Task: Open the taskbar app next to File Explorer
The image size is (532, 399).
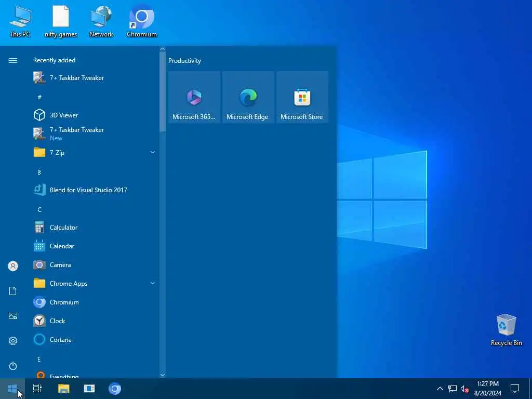Action: (89, 389)
